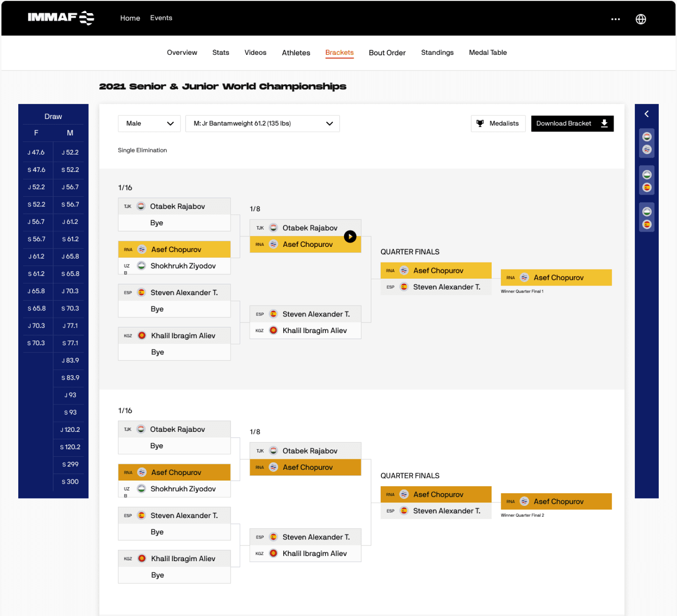
Task: Click the Download Bracket button label
Action: pos(563,124)
